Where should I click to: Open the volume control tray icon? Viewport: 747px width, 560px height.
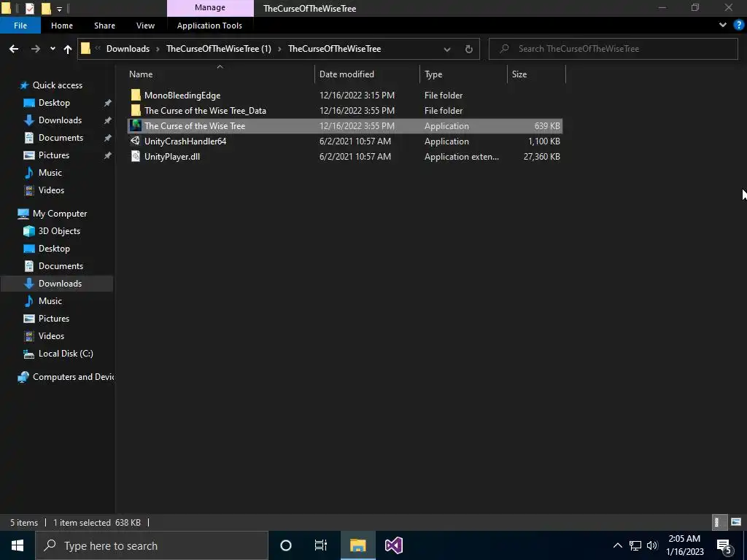(652, 545)
